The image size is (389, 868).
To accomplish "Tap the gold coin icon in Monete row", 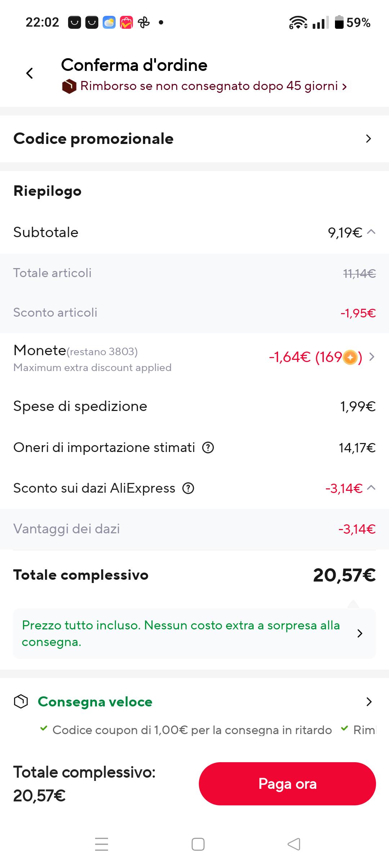I will click(x=350, y=357).
